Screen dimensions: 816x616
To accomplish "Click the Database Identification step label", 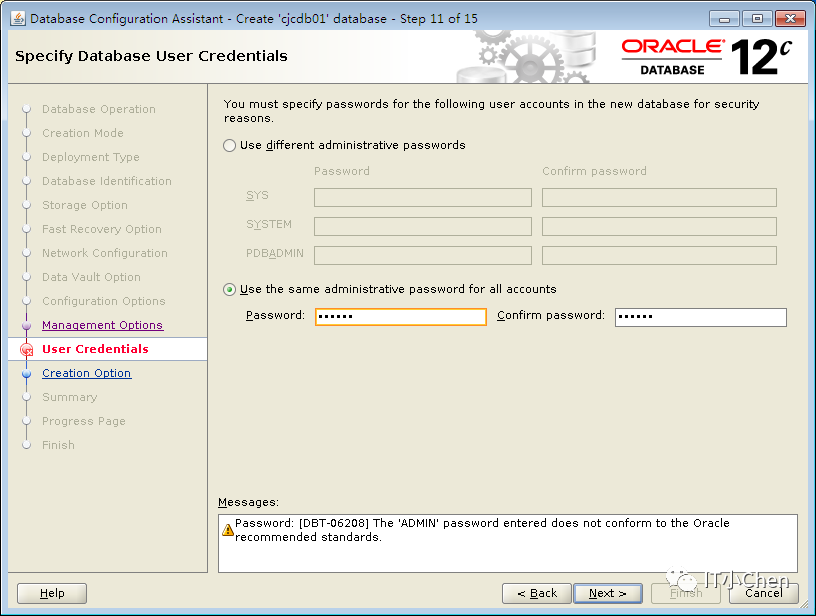I will point(107,181).
